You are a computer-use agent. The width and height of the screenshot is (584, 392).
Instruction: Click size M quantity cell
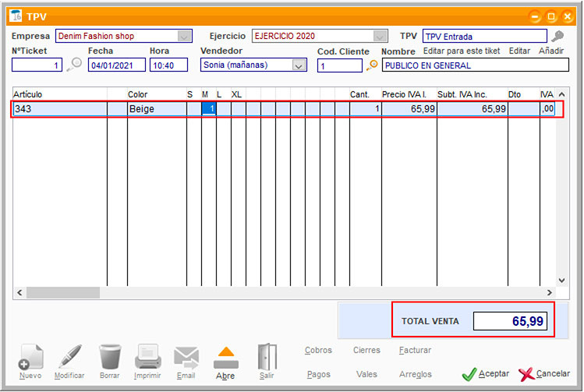tap(209, 108)
